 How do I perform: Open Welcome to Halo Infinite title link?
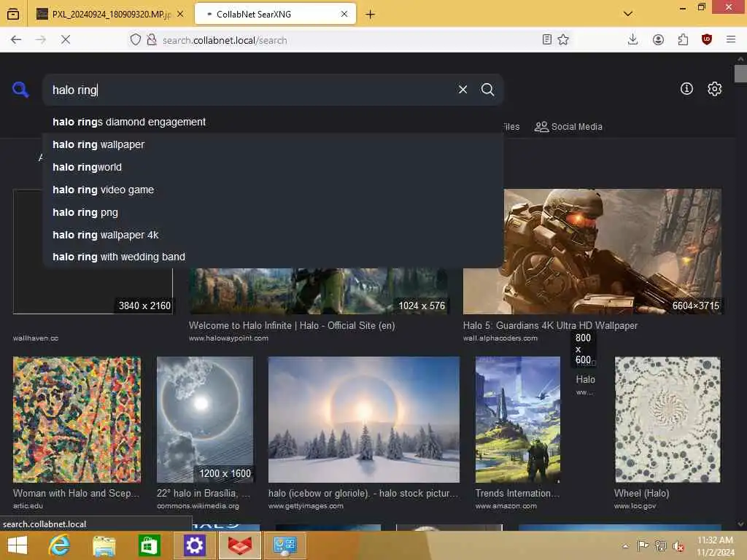pyautogui.click(x=292, y=325)
